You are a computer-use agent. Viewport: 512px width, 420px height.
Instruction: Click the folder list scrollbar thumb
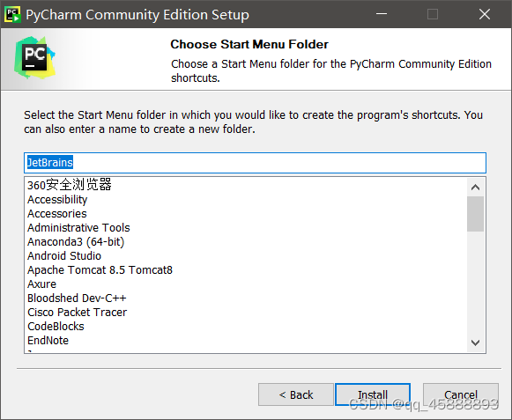coord(476,214)
